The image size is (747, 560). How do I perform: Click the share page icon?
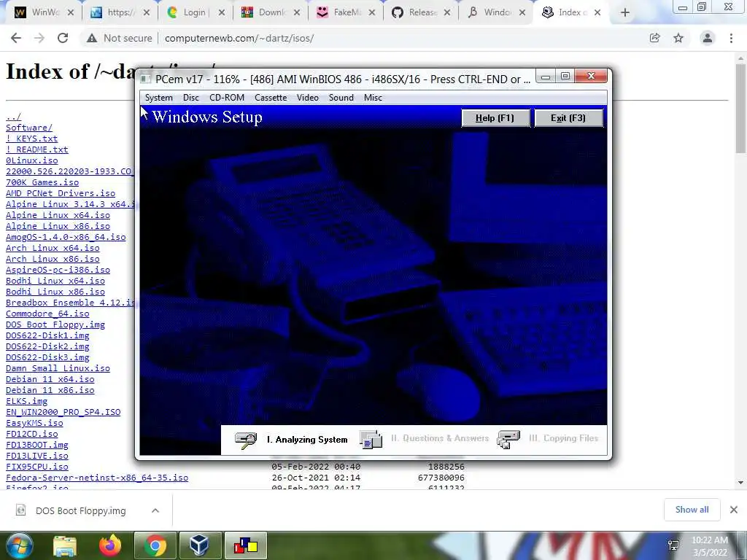click(655, 38)
